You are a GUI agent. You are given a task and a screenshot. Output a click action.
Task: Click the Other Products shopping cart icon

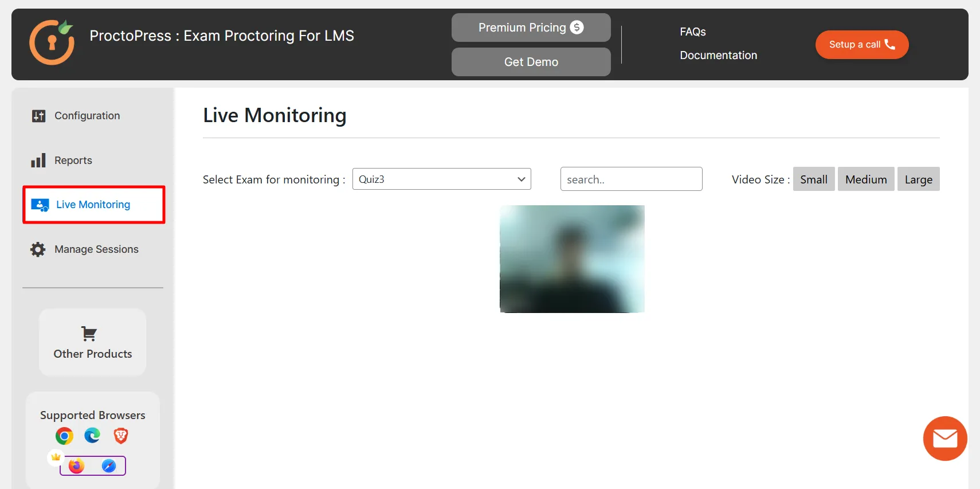[89, 334]
